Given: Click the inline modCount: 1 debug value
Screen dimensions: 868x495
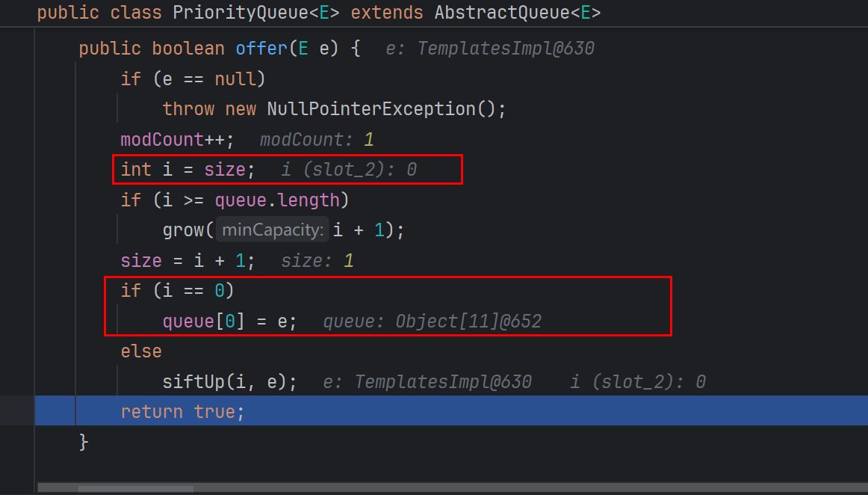Looking at the screenshot, I should pyautogui.click(x=316, y=140).
